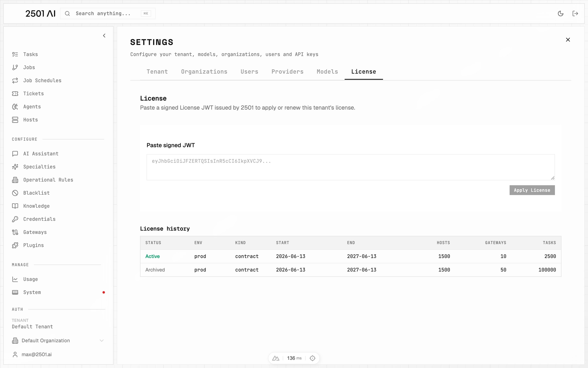Collapse the sidebar with chevron arrow
588x368 pixels.
point(104,36)
